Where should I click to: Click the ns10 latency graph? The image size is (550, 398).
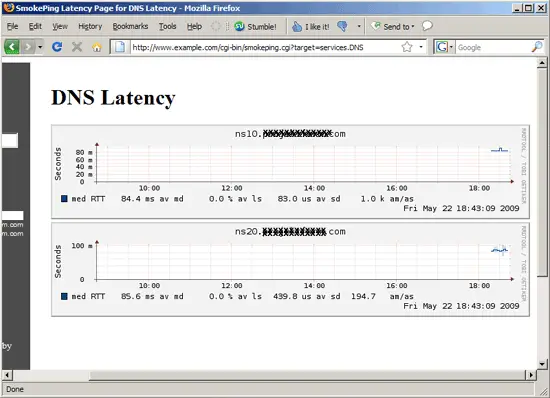pos(290,172)
